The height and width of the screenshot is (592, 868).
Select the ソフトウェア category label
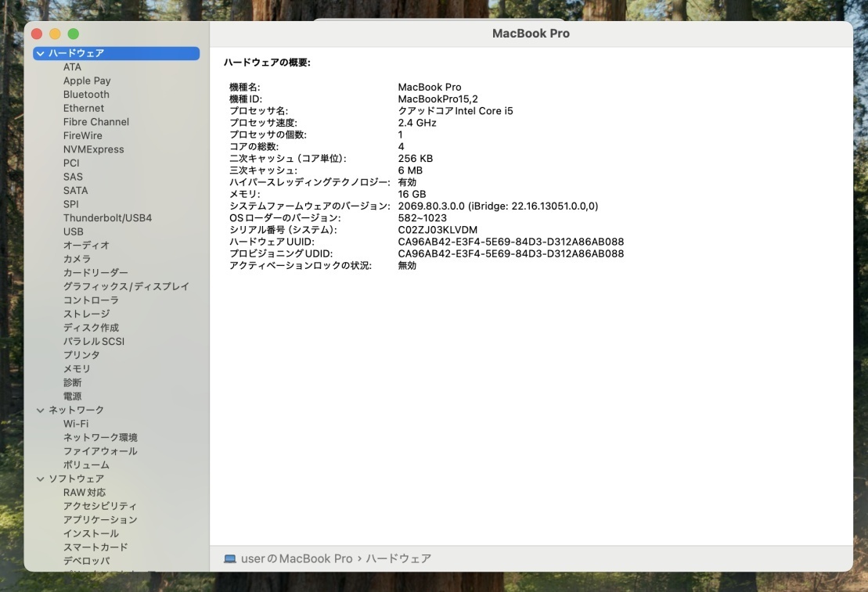77,479
